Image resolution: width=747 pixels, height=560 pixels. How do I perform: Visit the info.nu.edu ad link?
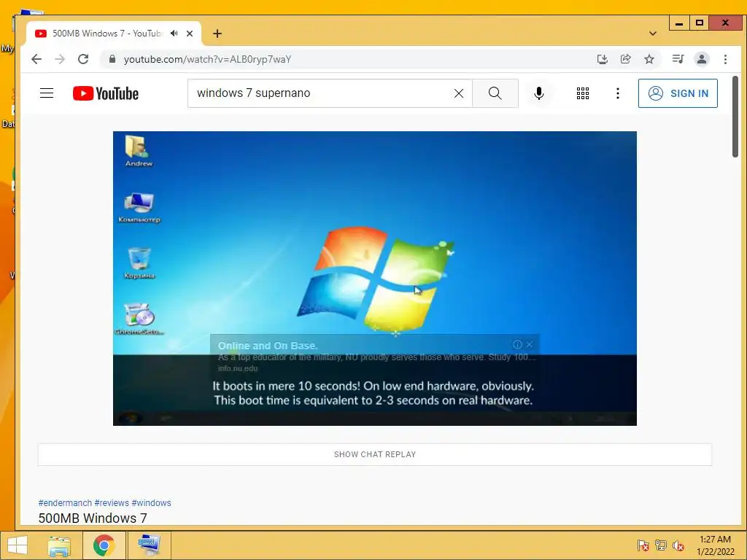pyautogui.click(x=238, y=368)
